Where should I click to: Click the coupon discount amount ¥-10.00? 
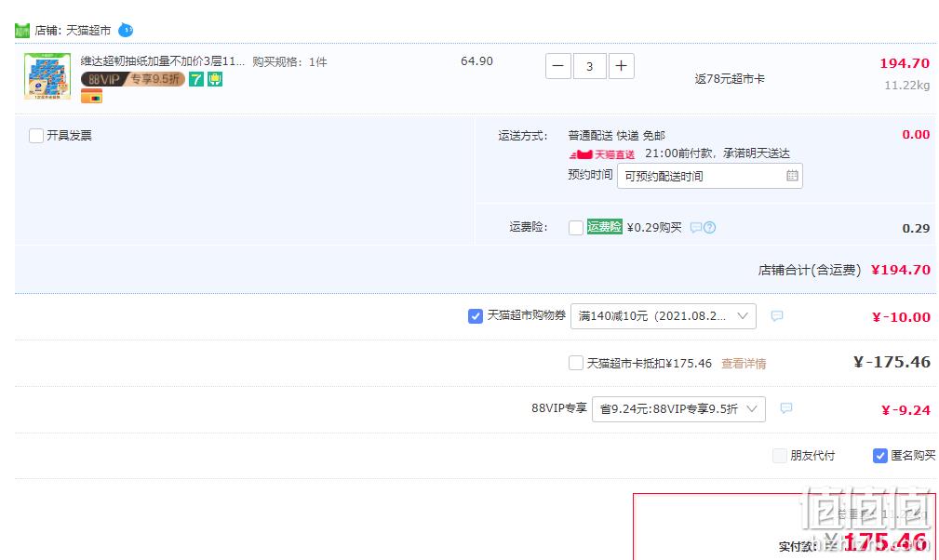click(x=901, y=317)
